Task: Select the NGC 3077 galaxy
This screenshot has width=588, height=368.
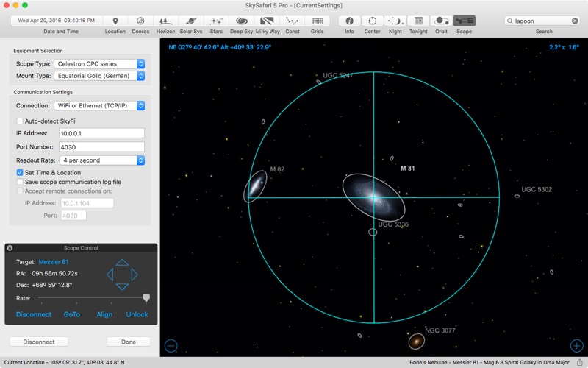Action: click(x=416, y=342)
